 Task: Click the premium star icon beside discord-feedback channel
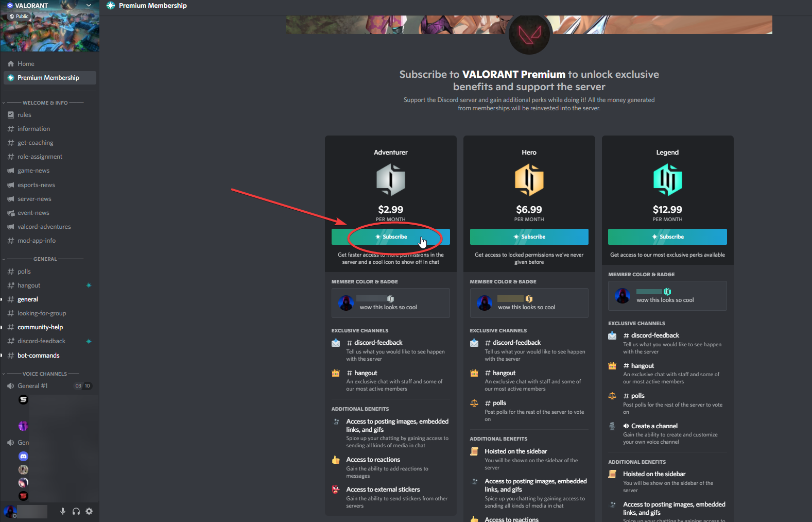[89, 341]
